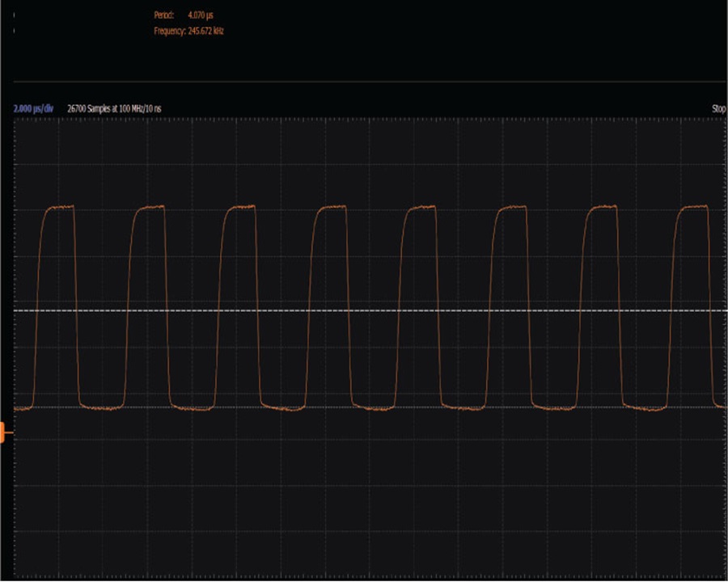Click the 4.070 µs period value
This screenshot has width=728, height=582.
pyautogui.click(x=201, y=15)
